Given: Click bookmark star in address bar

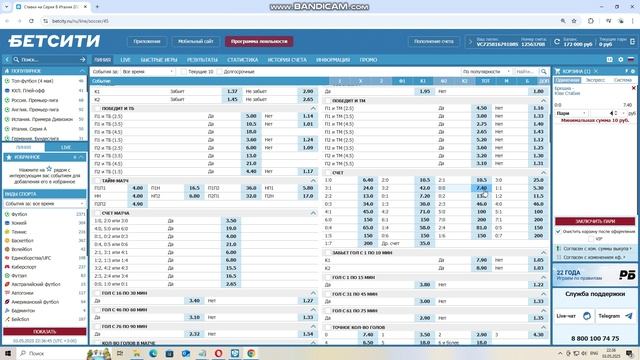Looking at the screenshot, I should (574, 21).
